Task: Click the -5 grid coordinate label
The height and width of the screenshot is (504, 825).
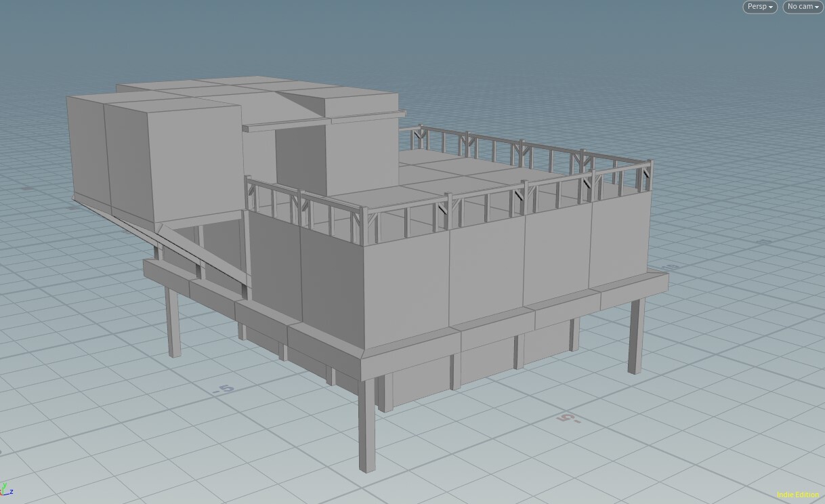Action: pos(224,387)
